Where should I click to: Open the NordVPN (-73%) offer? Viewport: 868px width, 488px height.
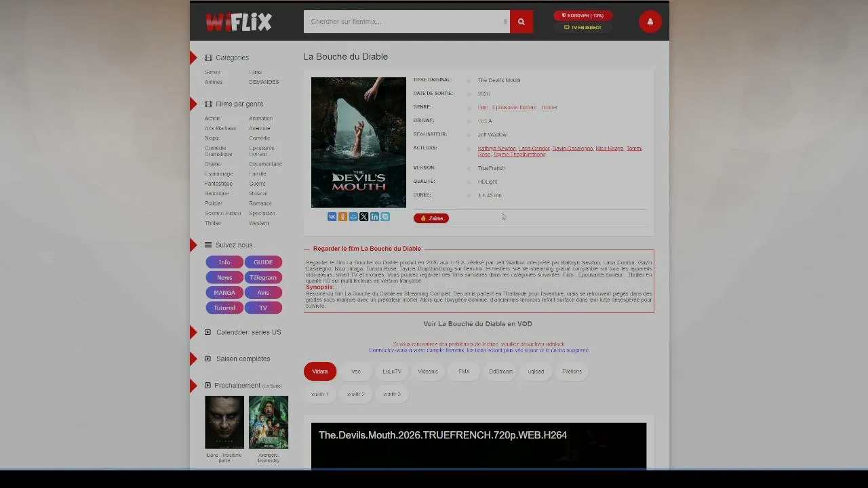pos(583,16)
